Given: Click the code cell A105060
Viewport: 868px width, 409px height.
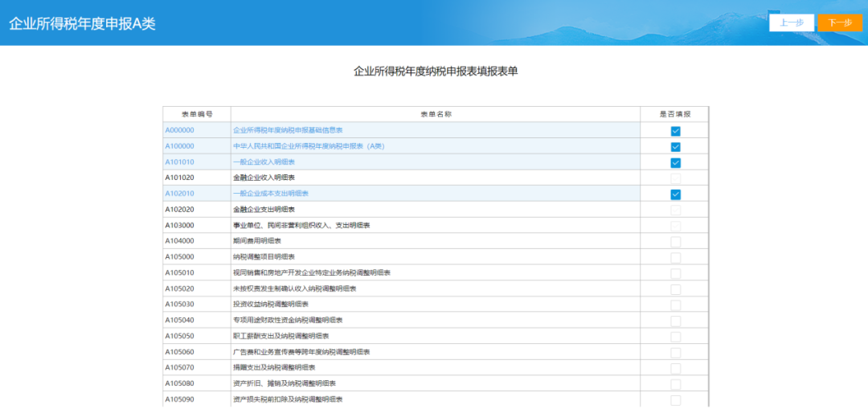Looking at the screenshot, I should click(x=179, y=352).
